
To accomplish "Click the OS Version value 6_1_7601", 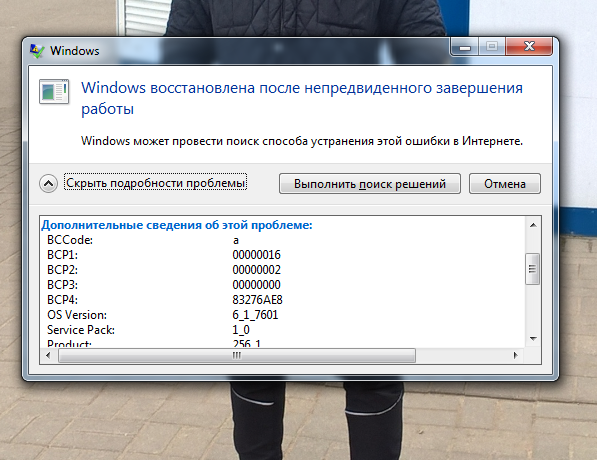I will click(255, 315).
